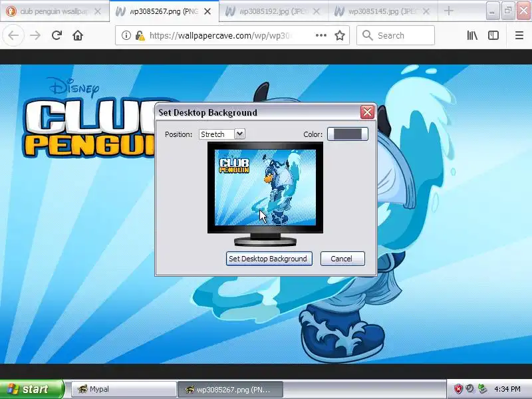
Task: Click the 4:34 PM clock
Action: tap(507, 389)
